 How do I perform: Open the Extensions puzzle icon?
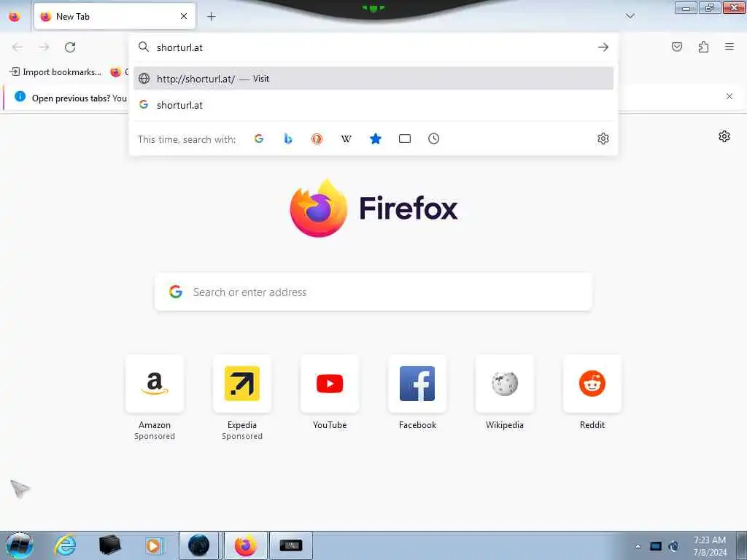point(703,47)
